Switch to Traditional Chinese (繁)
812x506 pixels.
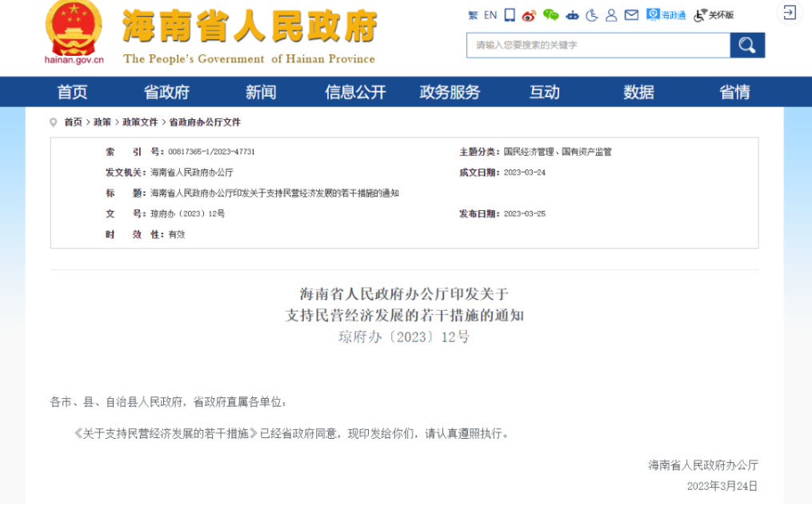(473, 15)
